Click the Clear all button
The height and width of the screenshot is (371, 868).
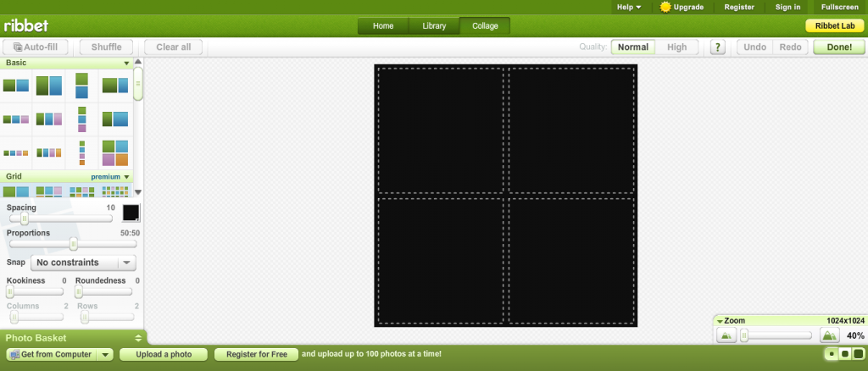173,47
